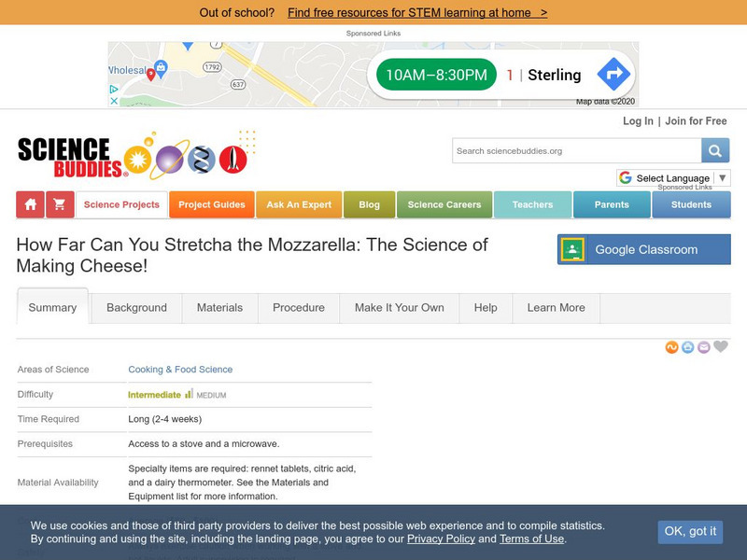Switch to the Background tab

point(136,307)
